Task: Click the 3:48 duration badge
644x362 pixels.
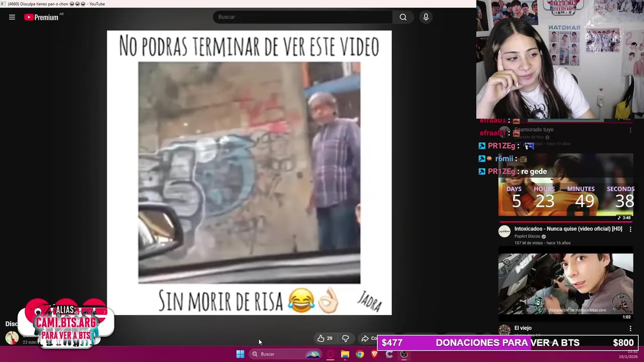Action: (x=625, y=218)
